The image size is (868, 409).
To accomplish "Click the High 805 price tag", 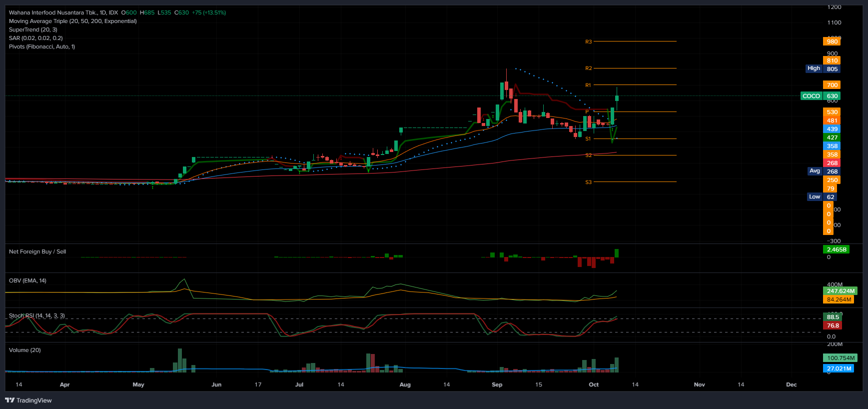I will 823,68.
